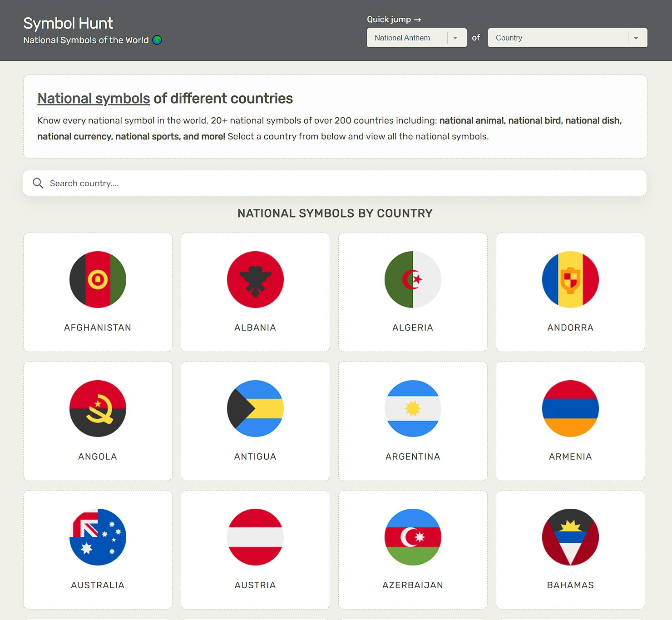Open Algeria's national symbols via its flag
Screen dimensions: 672x620
[x=412, y=279]
